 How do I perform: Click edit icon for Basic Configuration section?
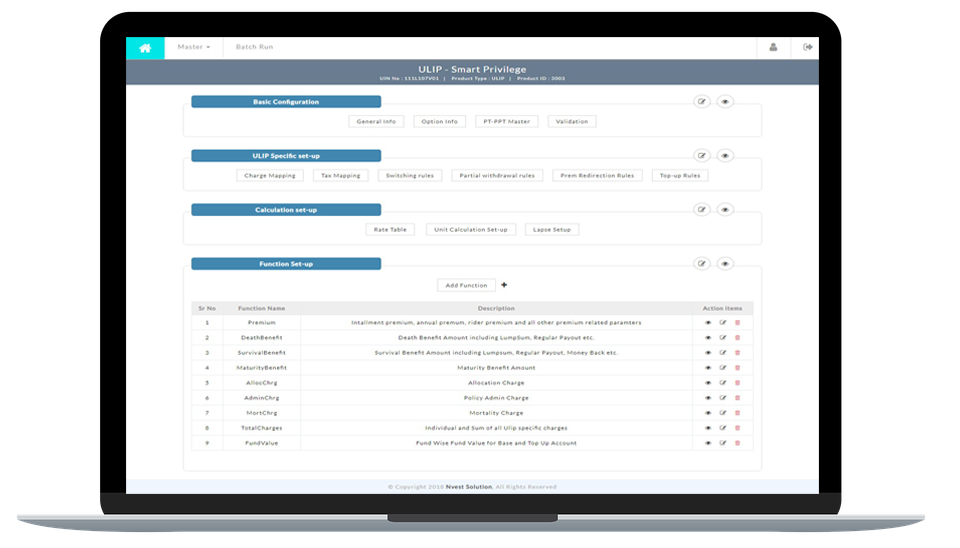(702, 101)
